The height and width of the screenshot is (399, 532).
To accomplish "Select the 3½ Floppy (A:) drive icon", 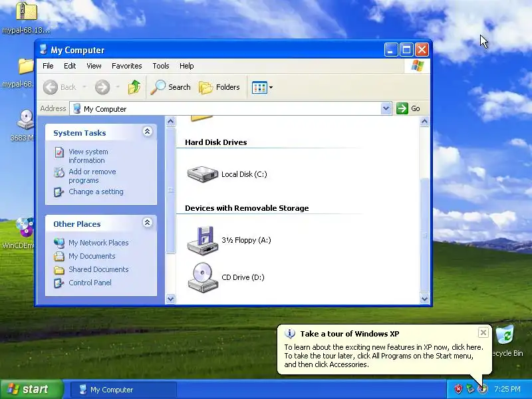I will click(203, 240).
